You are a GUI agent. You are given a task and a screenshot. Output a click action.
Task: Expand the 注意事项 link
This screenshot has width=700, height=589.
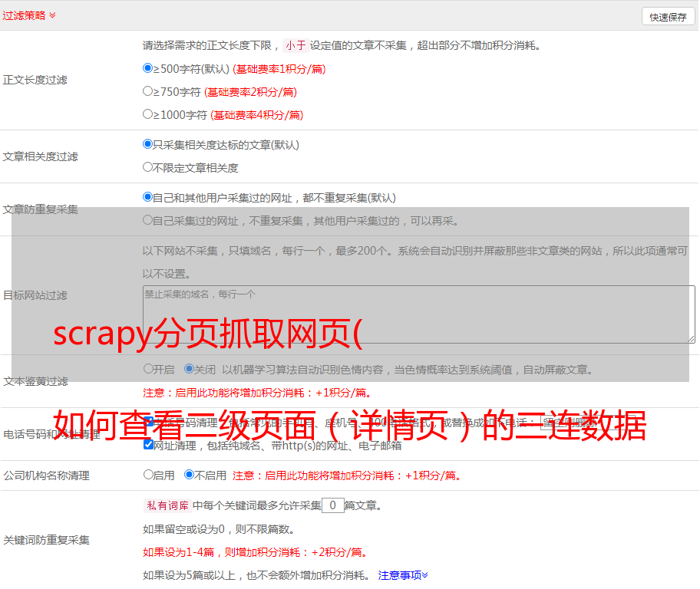[403, 576]
